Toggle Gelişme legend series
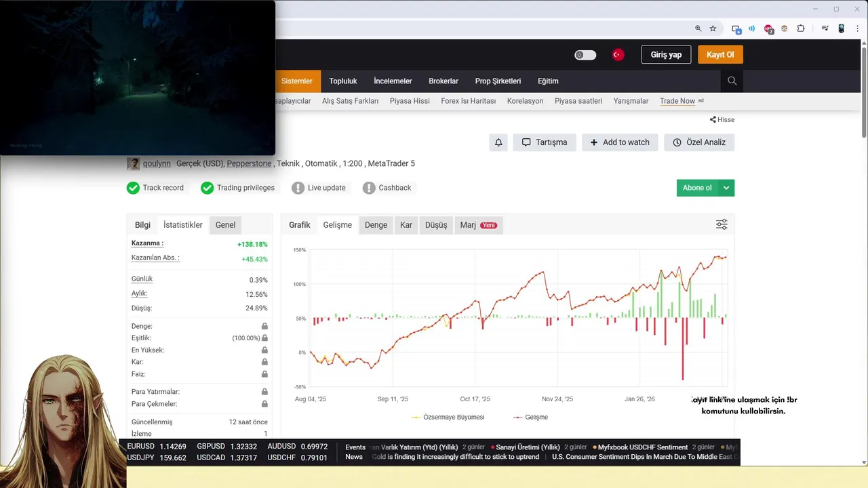 pyautogui.click(x=530, y=418)
